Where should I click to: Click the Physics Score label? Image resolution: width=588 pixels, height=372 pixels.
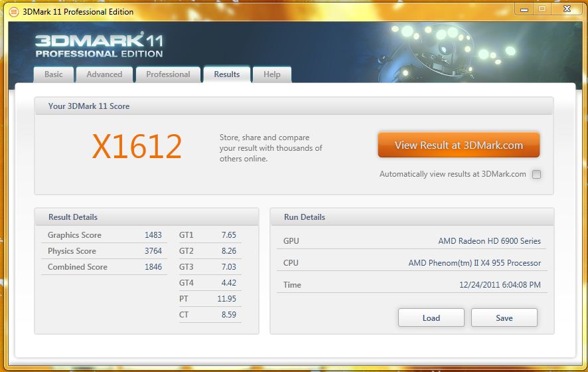(72, 250)
